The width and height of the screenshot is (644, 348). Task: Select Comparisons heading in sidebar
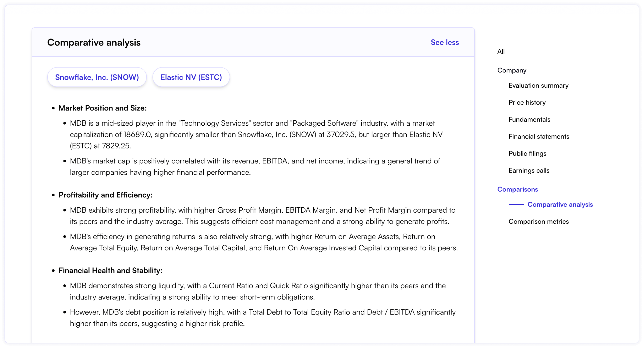517,189
